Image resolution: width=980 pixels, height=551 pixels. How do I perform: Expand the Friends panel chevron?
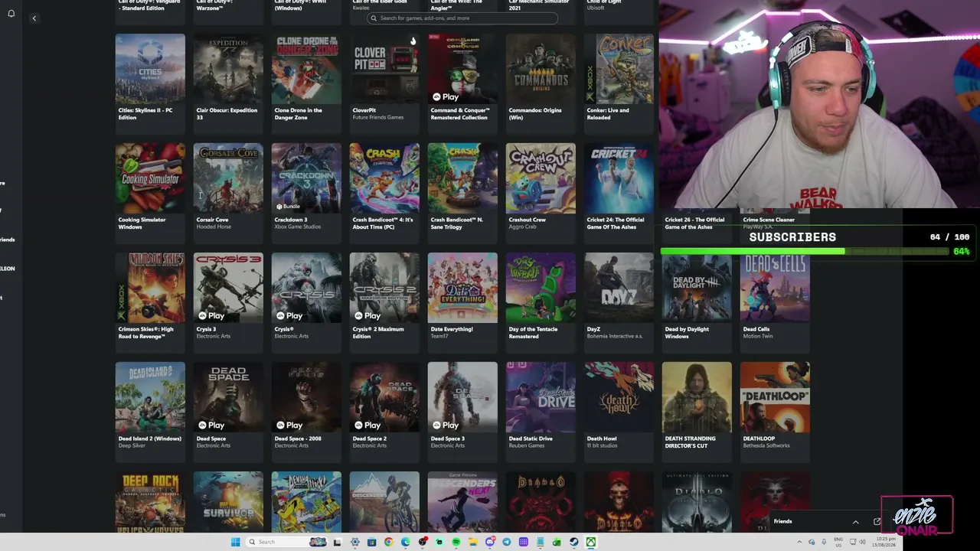[855, 522]
